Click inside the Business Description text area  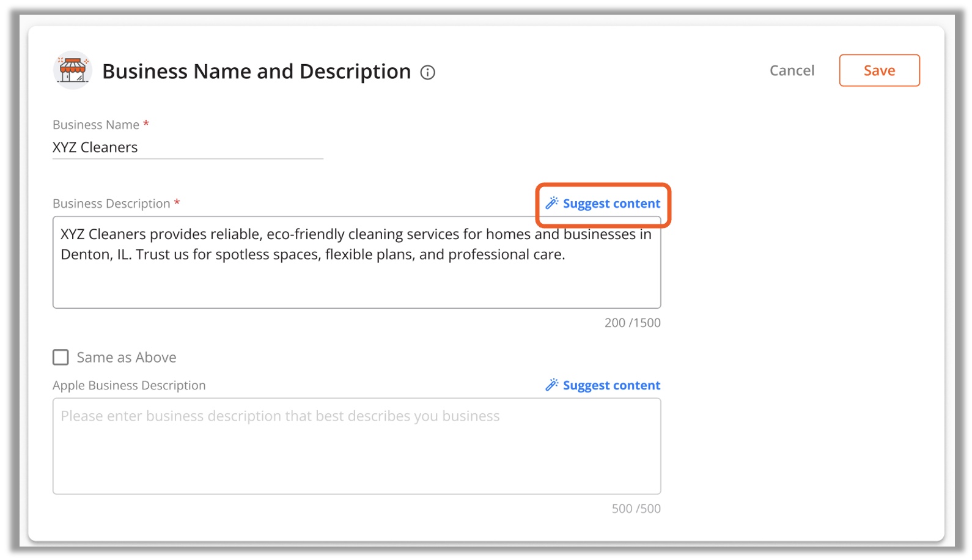tap(356, 262)
